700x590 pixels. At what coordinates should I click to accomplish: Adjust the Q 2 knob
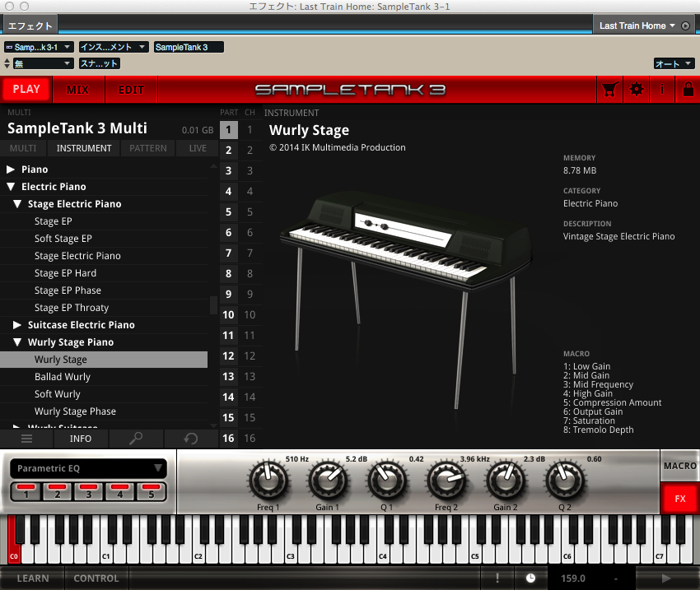click(x=565, y=481)
